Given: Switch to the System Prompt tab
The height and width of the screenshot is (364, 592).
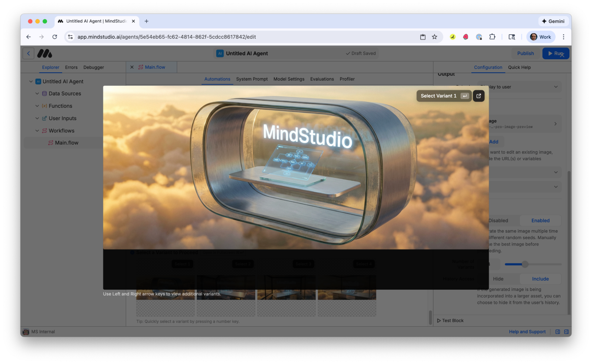Looking at the screenshot, I should click(x=252, y=79).
